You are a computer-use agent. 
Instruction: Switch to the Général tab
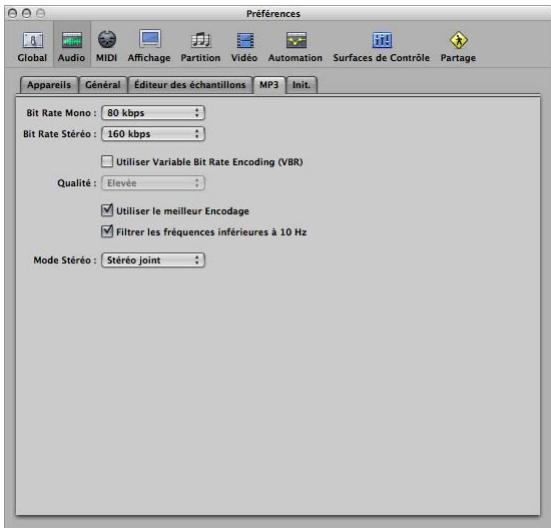click(x=103, y=85)
